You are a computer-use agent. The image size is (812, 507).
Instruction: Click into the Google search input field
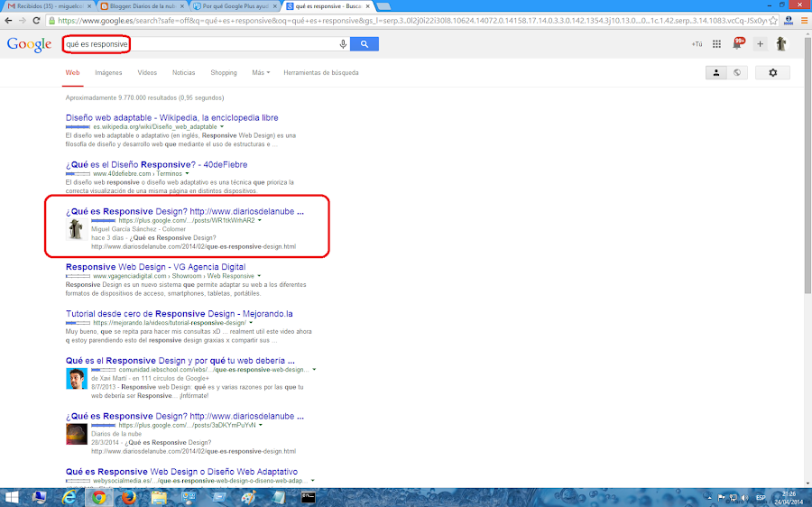click(x=200, y=44)
